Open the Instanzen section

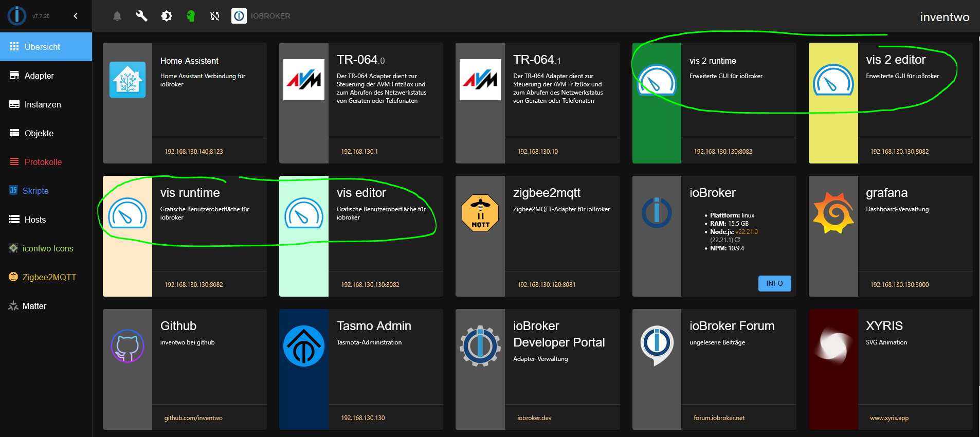pos(46,104)
